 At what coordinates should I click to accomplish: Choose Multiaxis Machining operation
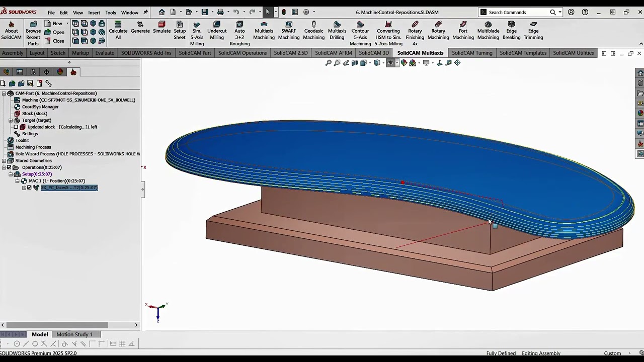(x=264, y=31)
